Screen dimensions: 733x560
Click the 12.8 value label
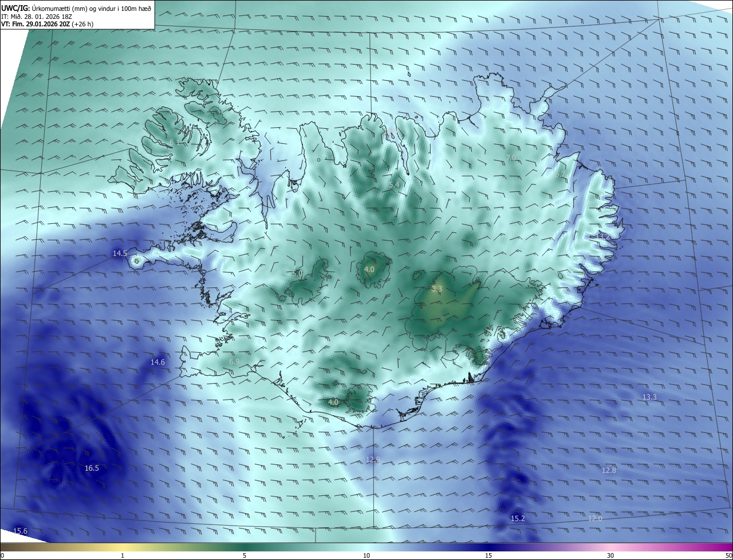coord(609,470)
